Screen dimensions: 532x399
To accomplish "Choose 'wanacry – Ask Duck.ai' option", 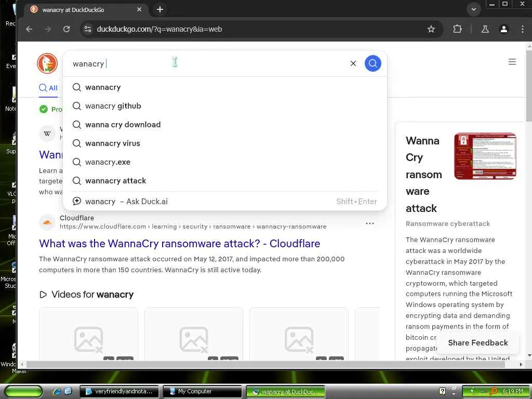I will 225,201.
